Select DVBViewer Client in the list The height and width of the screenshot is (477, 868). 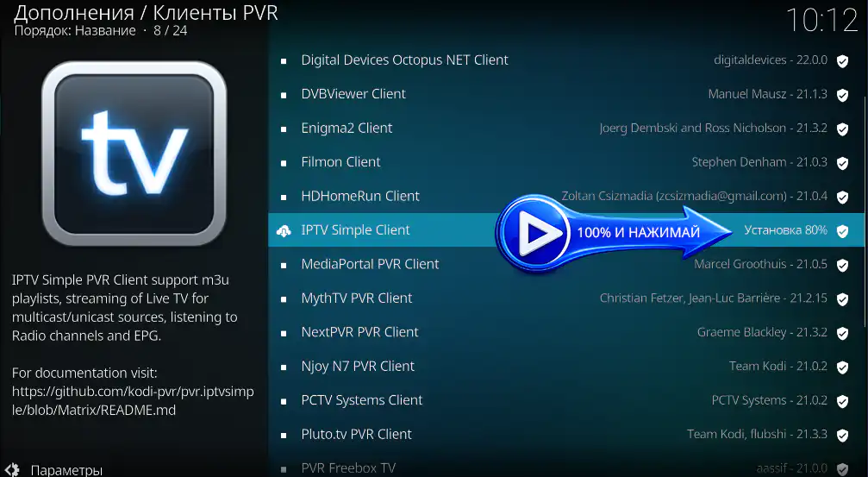[565, 94]
